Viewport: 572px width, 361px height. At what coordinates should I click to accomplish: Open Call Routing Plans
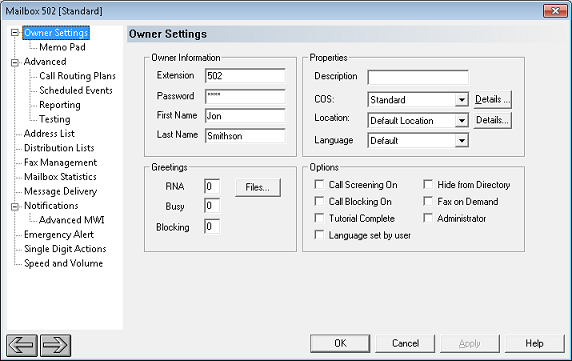[x=77, y=76]
